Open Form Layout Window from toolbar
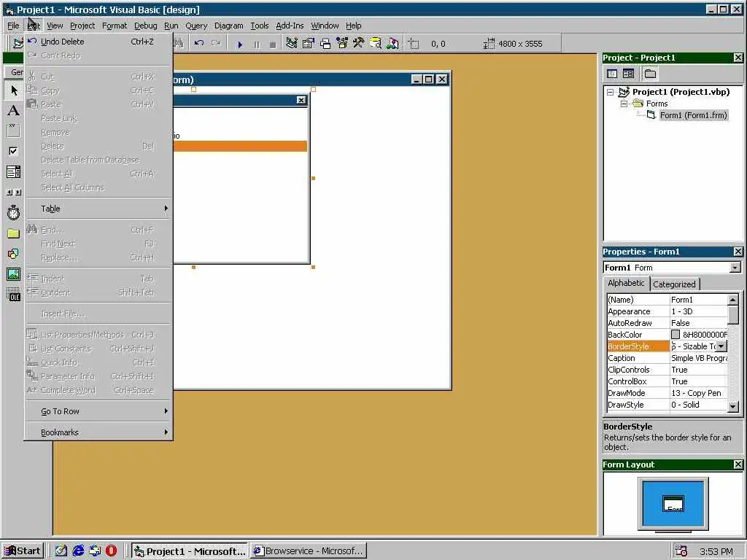This screenshot has width=747, height=560. pyautogui.click(x=325, y=43)
